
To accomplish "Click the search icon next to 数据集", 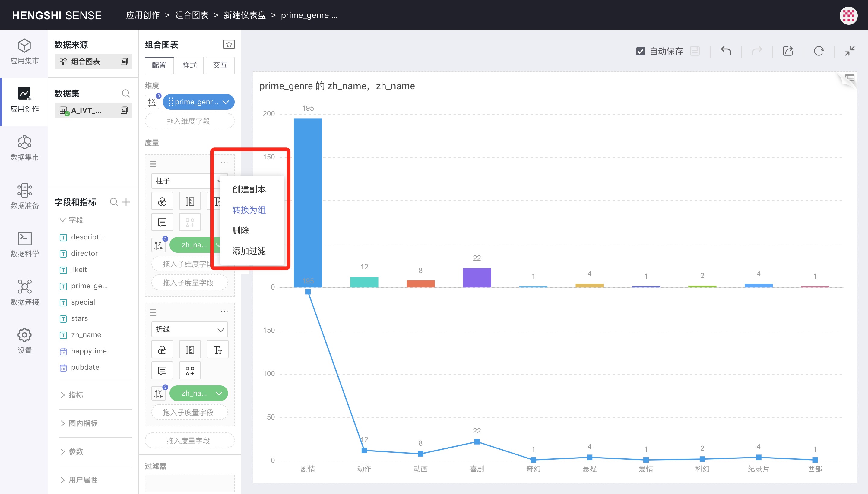I will click(126, 93).
